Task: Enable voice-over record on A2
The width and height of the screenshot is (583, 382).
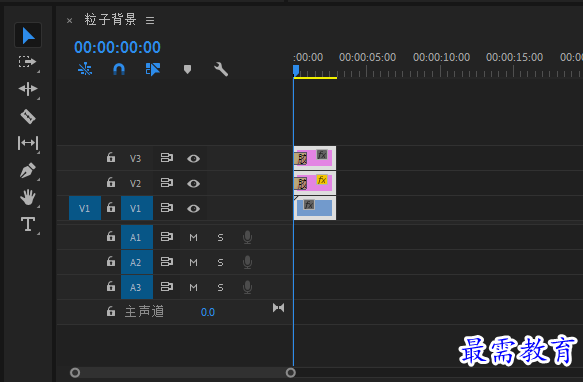Action: point(247,262)
